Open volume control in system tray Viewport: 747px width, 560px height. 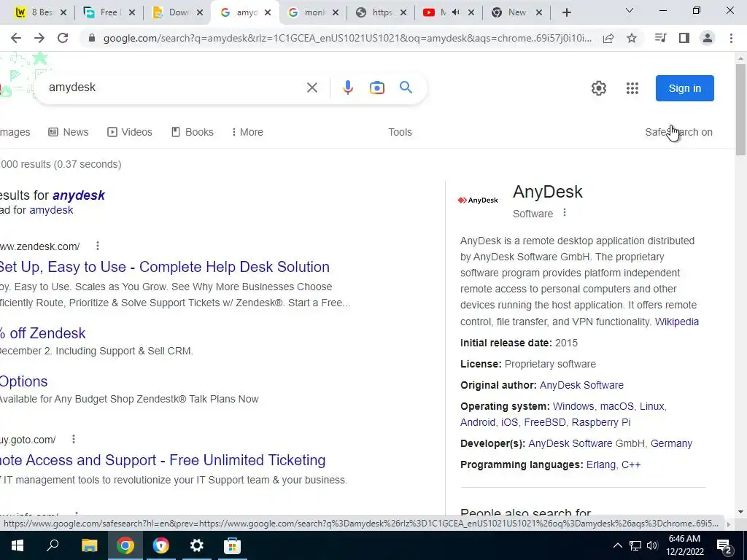coord(653,545)
